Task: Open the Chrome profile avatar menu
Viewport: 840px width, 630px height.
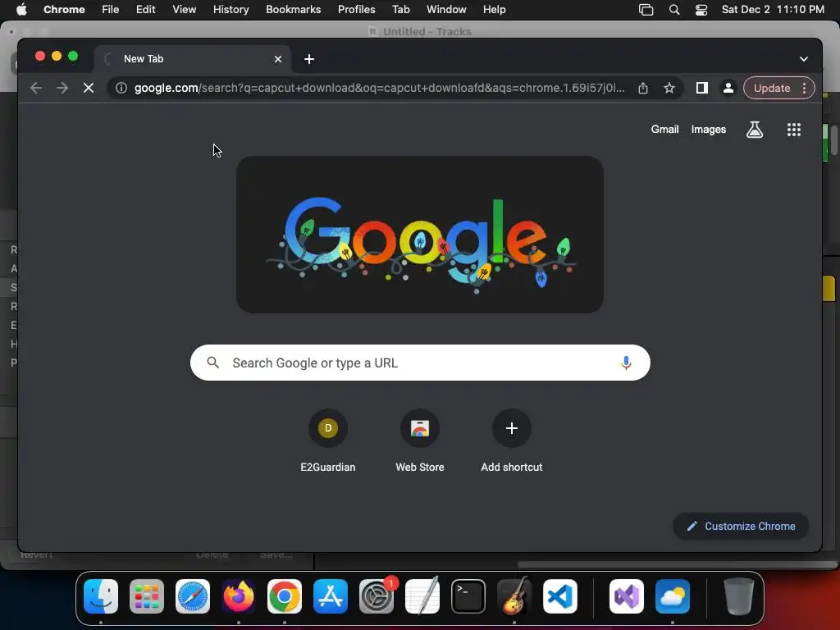Action: click(728, 88)
